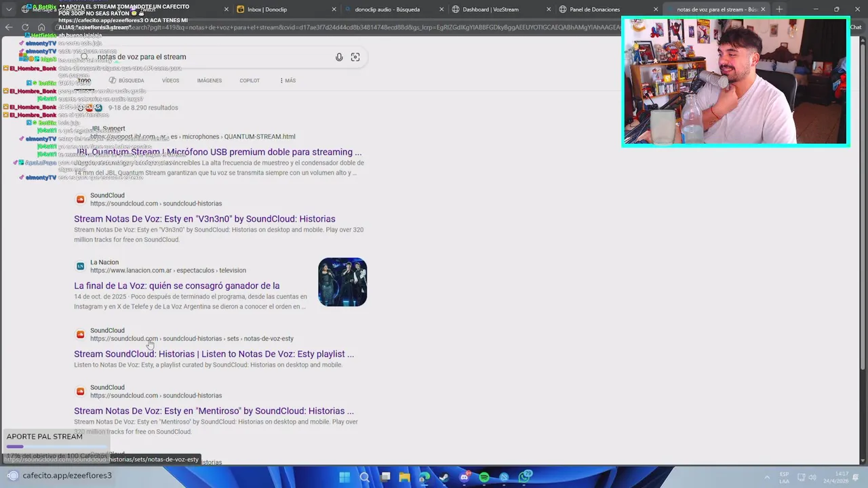This screenshot has height=488, width=868.
Task: Select the COPILOT search category
Action: tap(250, 81)
